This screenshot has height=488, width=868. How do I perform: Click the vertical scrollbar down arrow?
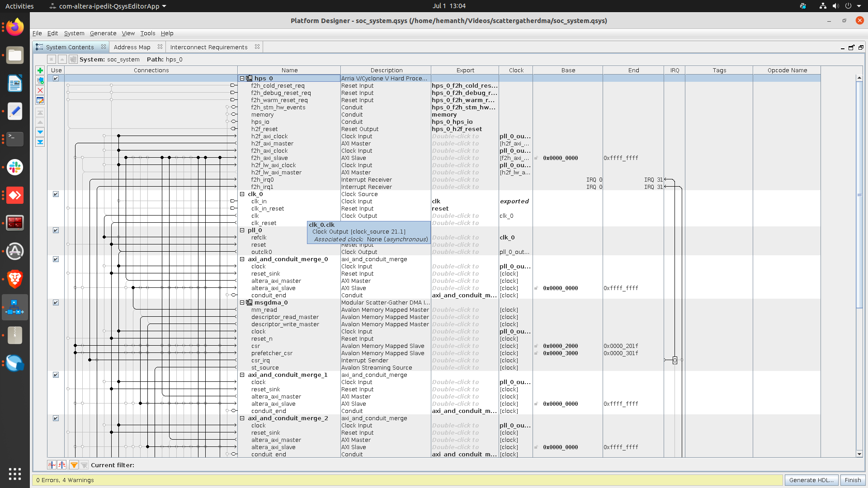click(x=859, y=454)
